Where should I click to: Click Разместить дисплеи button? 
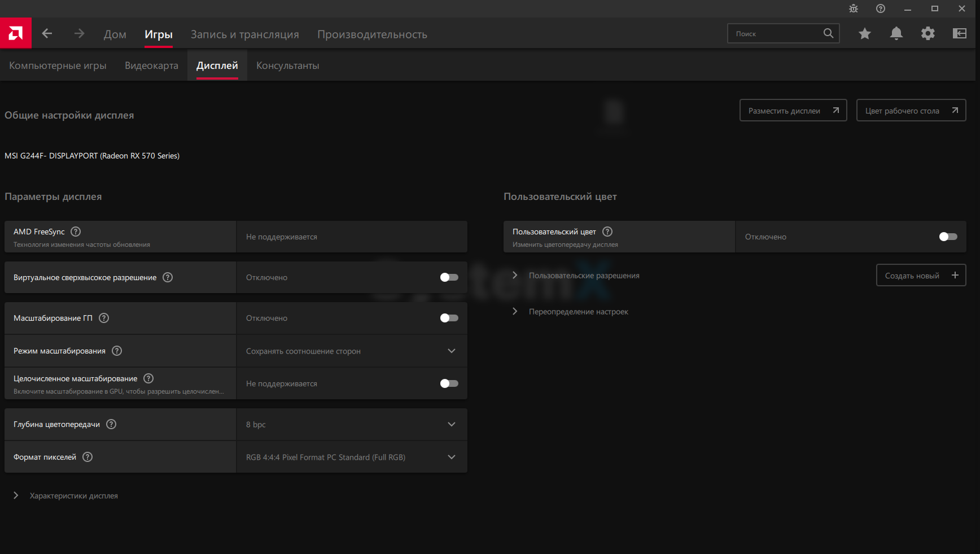(793, 110)
